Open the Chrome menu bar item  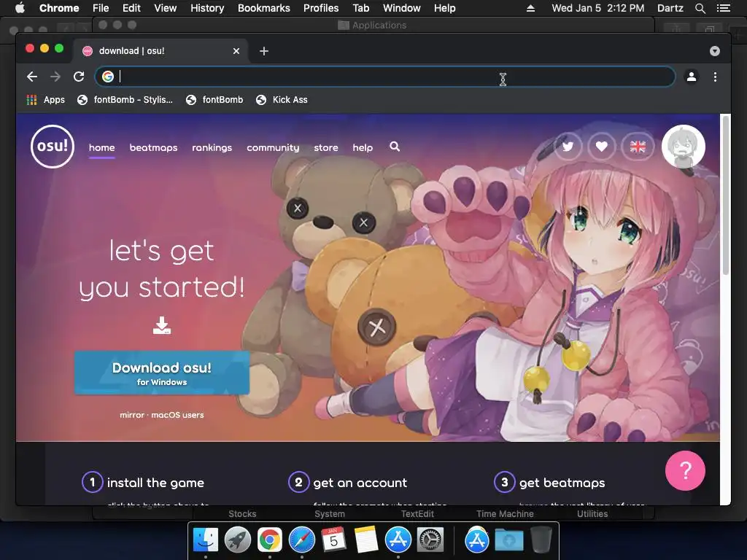59,8
